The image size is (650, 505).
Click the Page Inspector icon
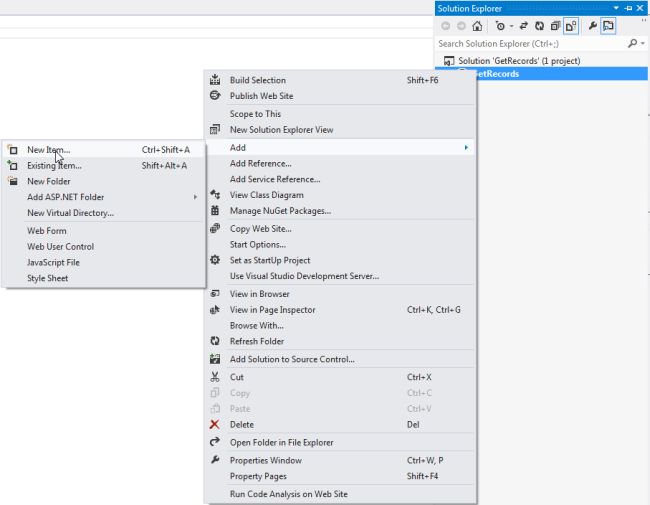pos(215,309)
